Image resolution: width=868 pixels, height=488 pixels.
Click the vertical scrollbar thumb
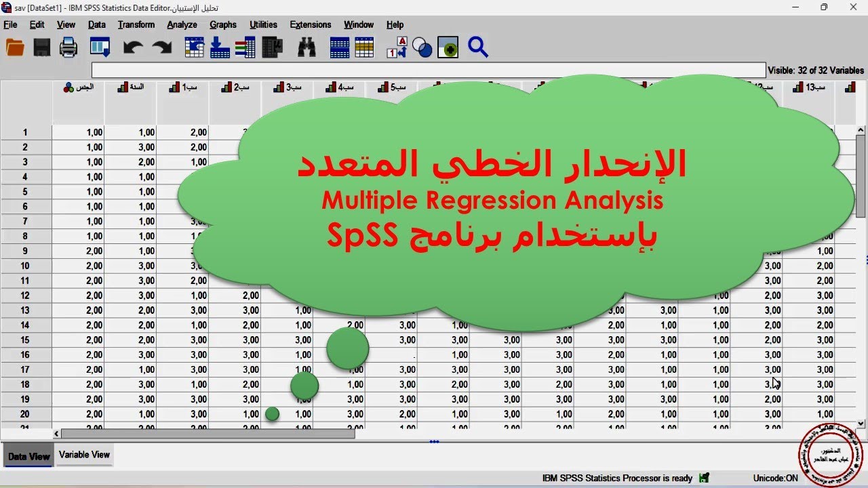861,176
